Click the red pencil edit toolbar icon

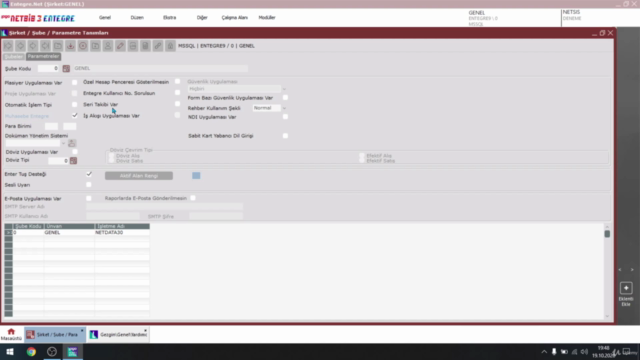120,46
